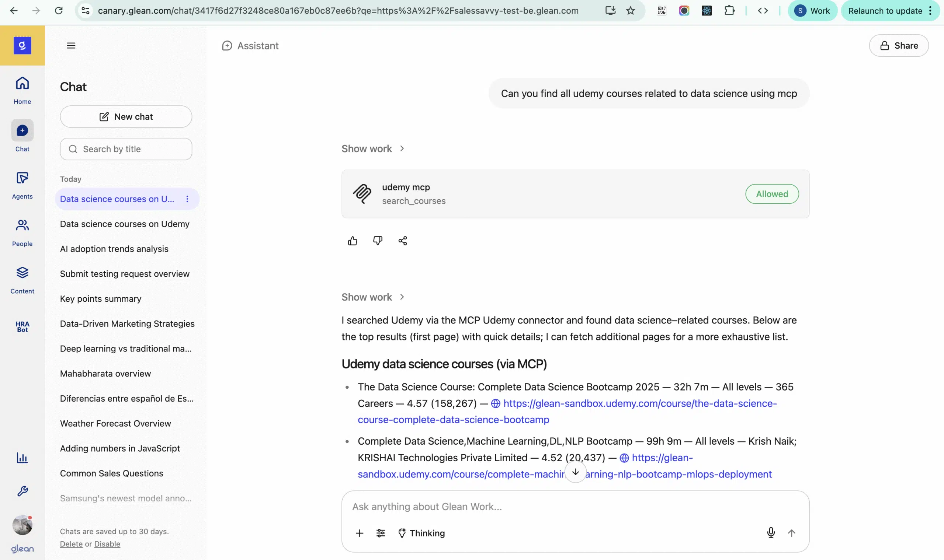Open Deep learning vs traditional chat
Screen dimensions: 944x560
click(126, 348)
